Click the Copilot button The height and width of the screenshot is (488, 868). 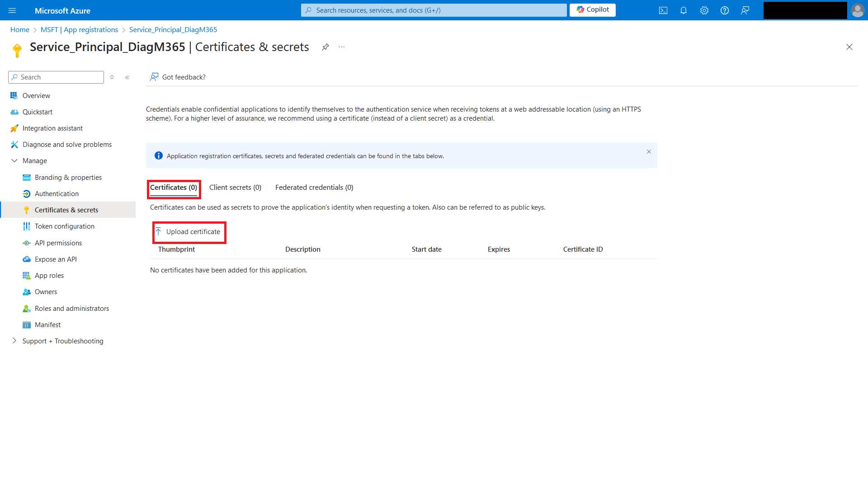click(x=592, y=10)
